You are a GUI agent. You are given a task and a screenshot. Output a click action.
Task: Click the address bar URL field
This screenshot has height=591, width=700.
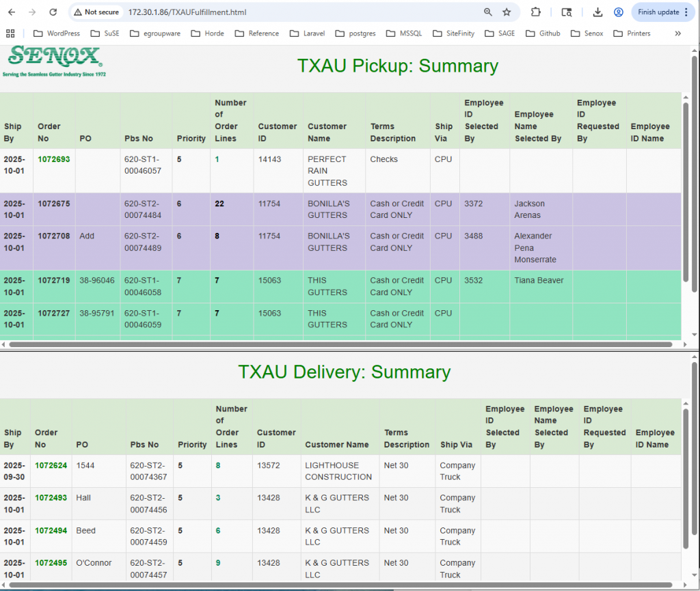(x=273, y=12)
